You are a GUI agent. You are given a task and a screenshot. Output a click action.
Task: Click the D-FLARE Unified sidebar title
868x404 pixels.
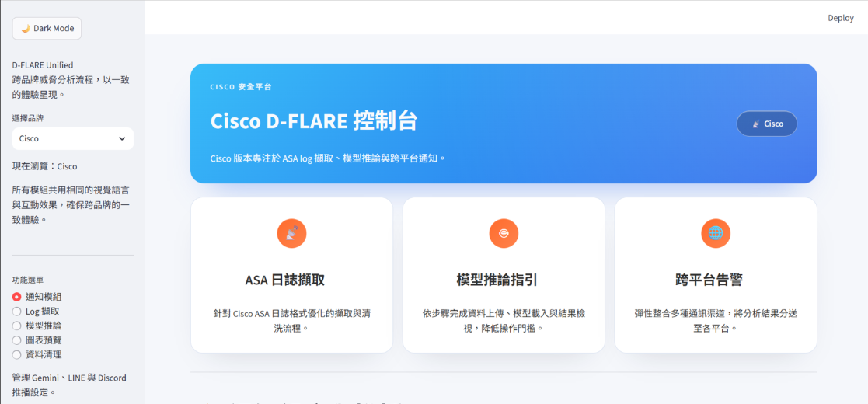point(43,65)
